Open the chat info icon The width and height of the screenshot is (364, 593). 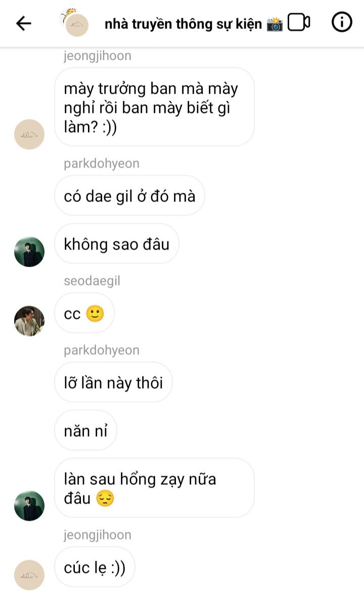point(342,22)
